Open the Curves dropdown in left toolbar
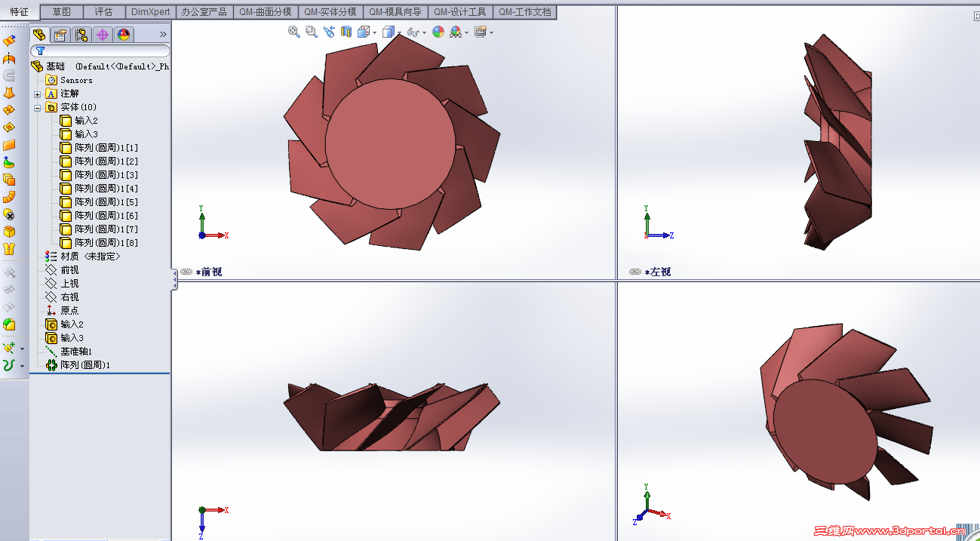Screen dimensions: 980x541 click(22, 366)
